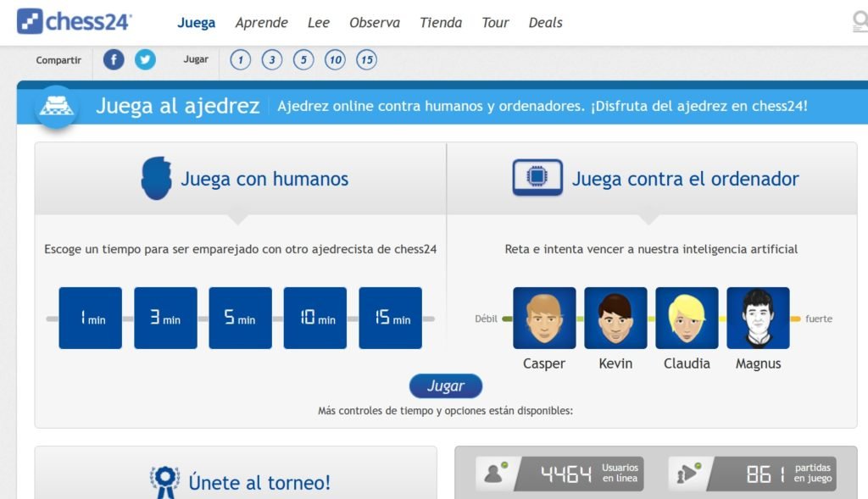Image resolution: width=868 pixels, height=499 pixels.
Task: Click the fuerte difficulty label
Action: pyautogui.click(x=819, y=319)
